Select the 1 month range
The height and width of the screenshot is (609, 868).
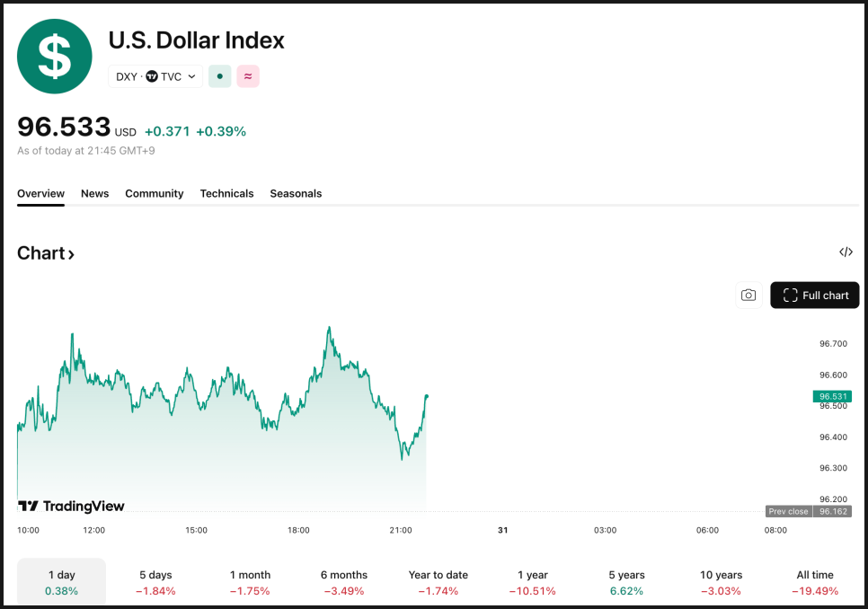coord(250,582)
